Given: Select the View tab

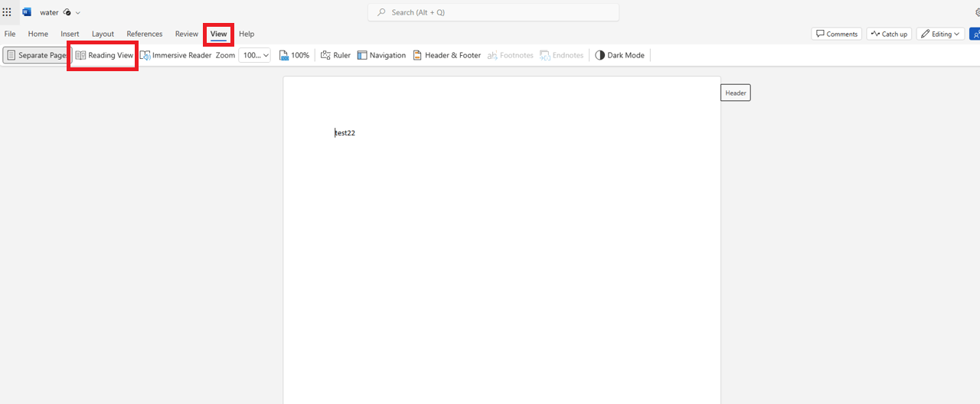Looking at the screenshot, I should (x=219, y=34).
